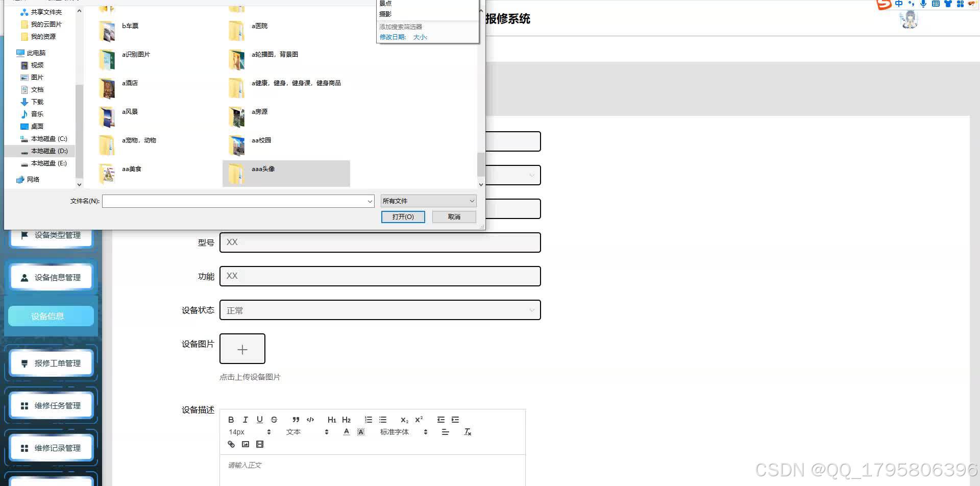
Task: Click the 文件名 input field
Action: pyautogui.click(x=234, y=201)
